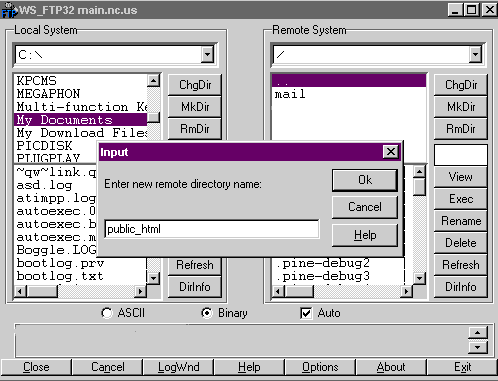Click the remote file list vertical scrollbar thumb
The width and height of the screenshot is (498, 381).
coord(419,186)
